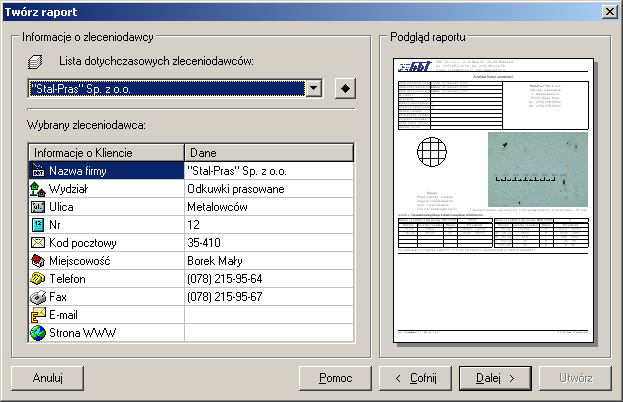The width and height of the screenshot is (623, 402).
Task: Click the Borek Mały value cell
Action: tap(269, 261)
